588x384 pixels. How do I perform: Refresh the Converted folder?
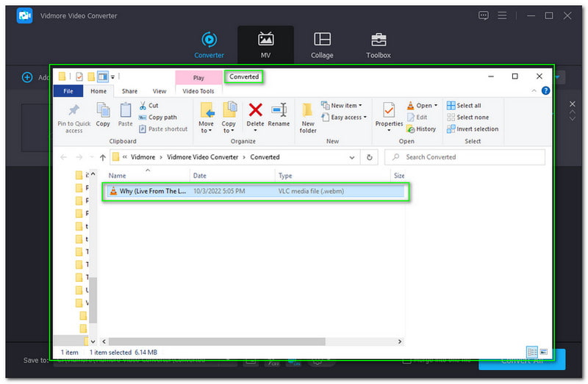point(370,157)
